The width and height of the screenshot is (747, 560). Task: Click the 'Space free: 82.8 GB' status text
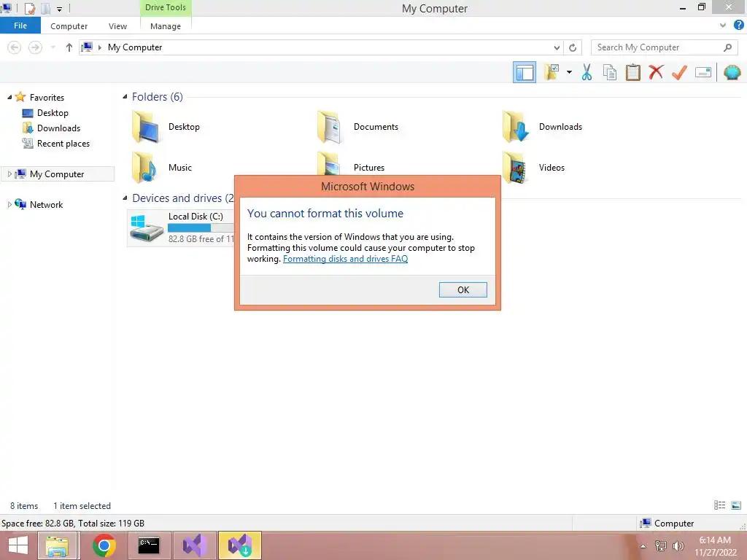point(38,524)
